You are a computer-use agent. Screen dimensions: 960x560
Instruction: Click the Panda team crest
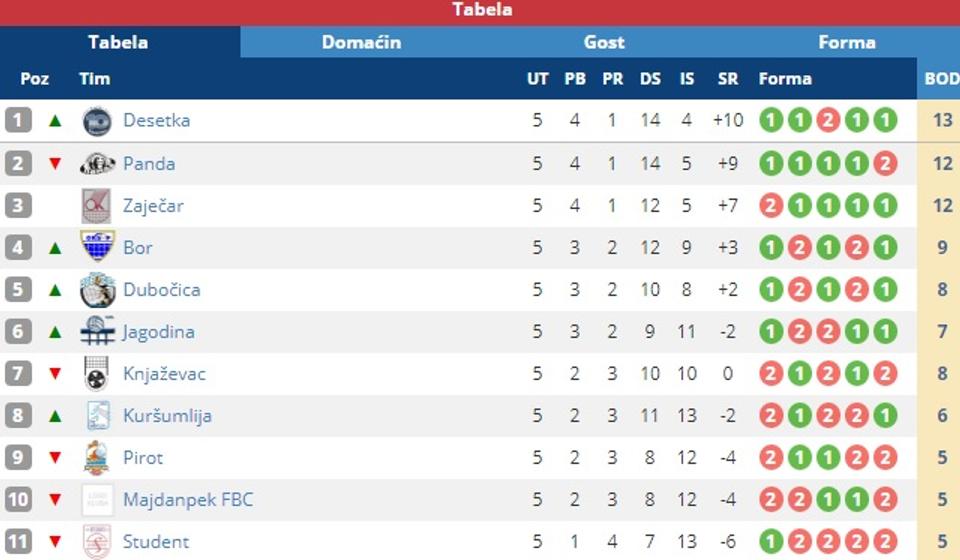[x=97, y=164]
